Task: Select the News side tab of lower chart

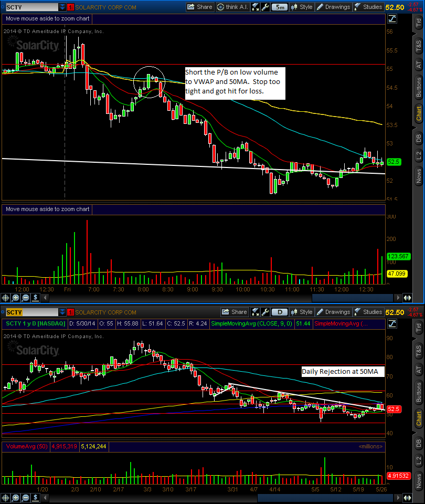Action: click(418, 481)
